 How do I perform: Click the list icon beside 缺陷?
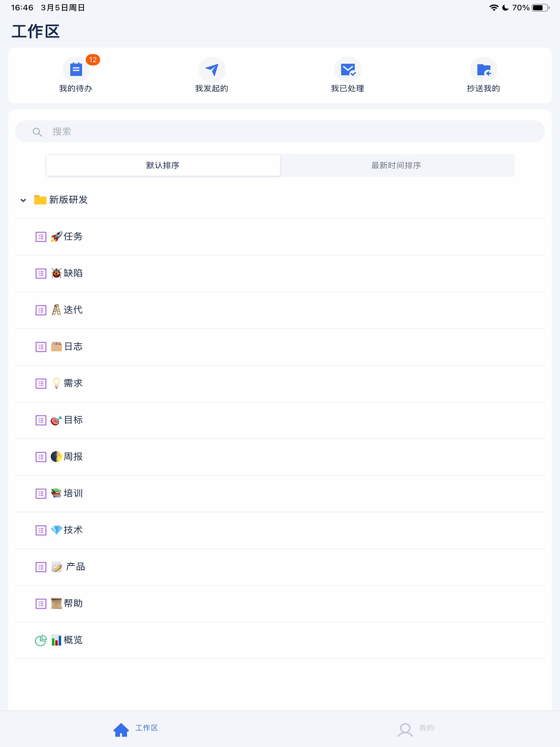click(41, 273)
